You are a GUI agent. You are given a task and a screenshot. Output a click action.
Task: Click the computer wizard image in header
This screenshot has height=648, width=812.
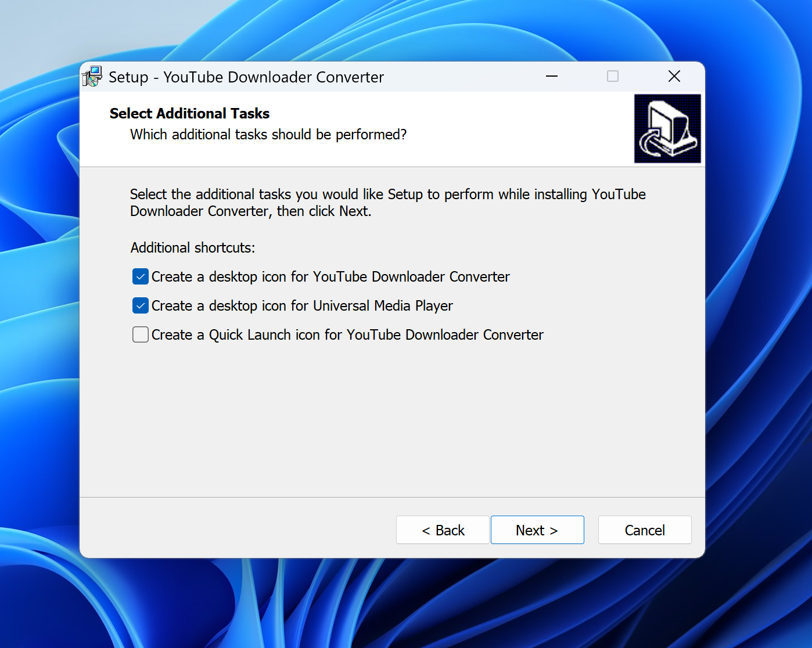point(667,129)
